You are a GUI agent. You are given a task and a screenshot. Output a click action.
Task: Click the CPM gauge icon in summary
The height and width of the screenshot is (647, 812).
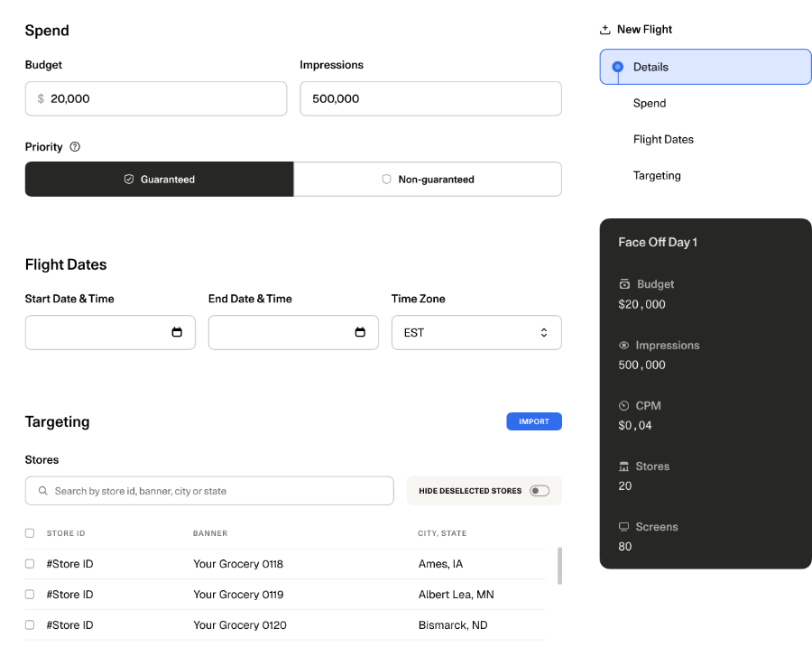point(623,406)
